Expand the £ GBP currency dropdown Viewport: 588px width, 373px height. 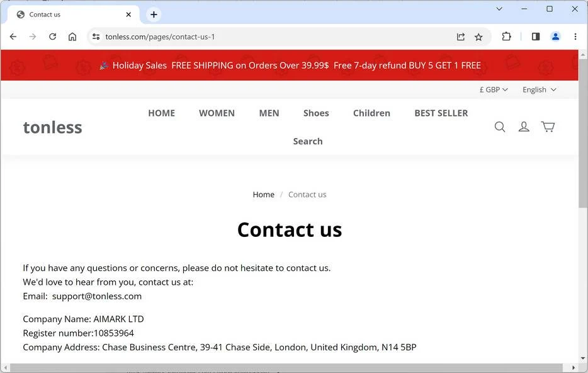click(494, 89)
